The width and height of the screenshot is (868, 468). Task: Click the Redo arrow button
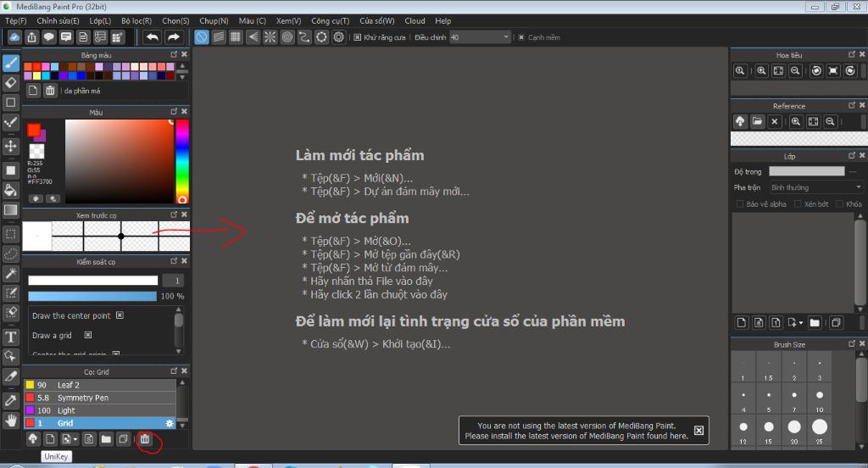click(x=173, y=37)
